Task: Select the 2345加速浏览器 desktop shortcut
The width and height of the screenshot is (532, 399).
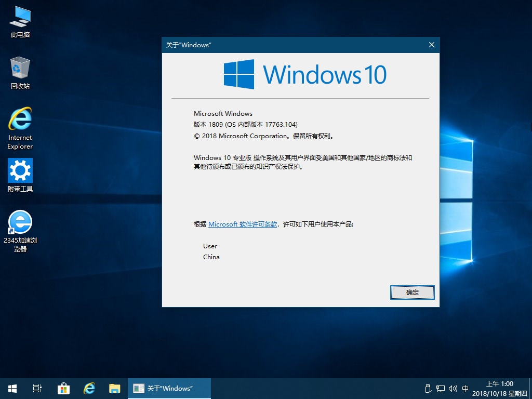Action: [20, 231]
